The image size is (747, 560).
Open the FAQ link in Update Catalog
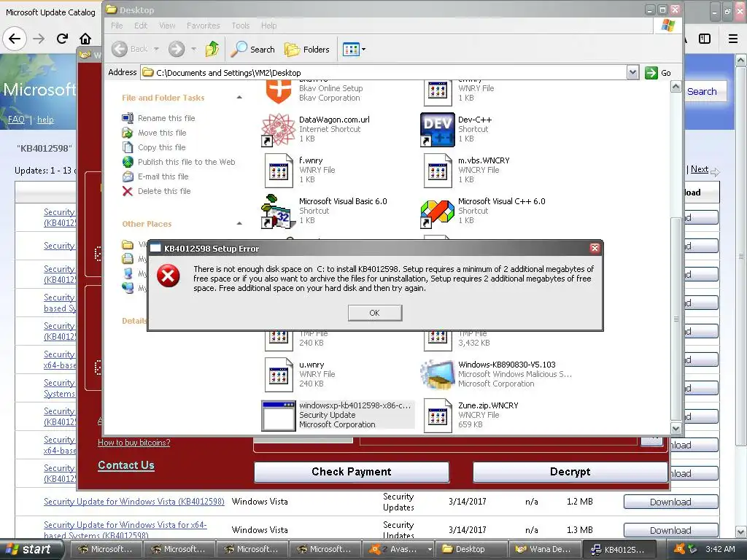coord(16,120)
